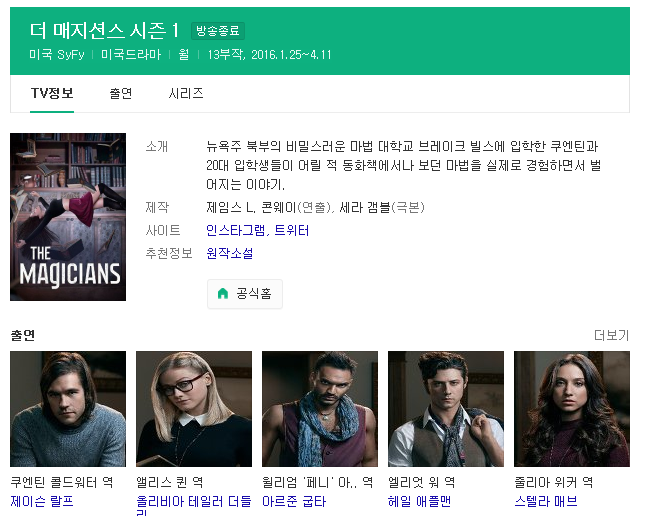Open actor 스텔라 매브 link

click(546, 501)
